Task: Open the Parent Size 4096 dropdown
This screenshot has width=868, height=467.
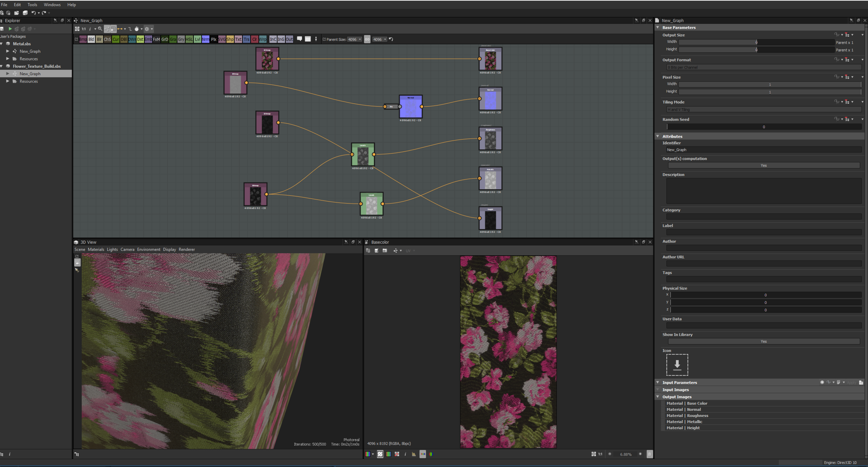Action: (354, 40)
